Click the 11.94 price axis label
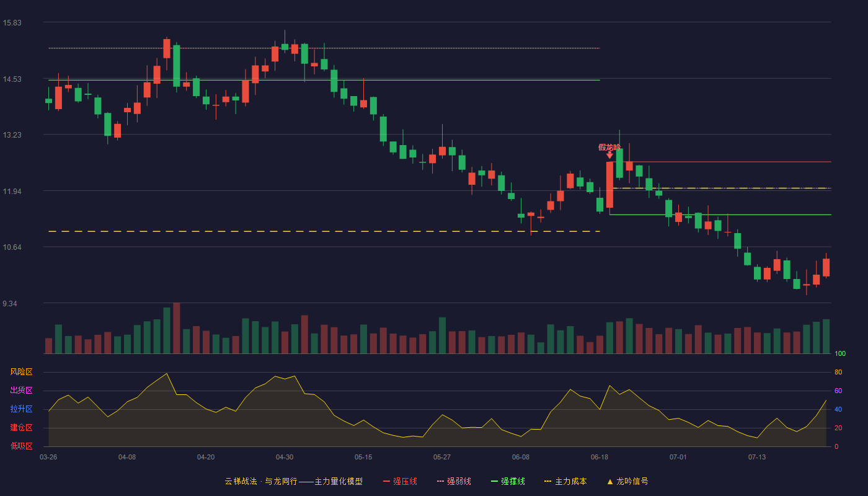Image resolution: width=868 pixels, height=496 pixels. click(12, 192)
